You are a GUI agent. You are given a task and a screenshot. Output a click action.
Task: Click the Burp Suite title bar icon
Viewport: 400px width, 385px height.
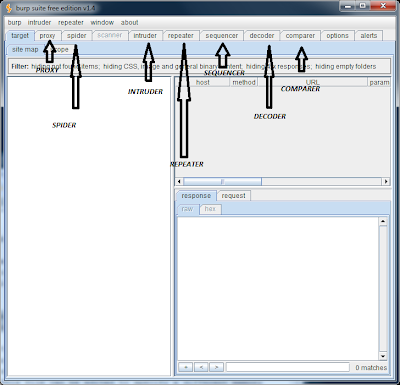click(9, 8)
